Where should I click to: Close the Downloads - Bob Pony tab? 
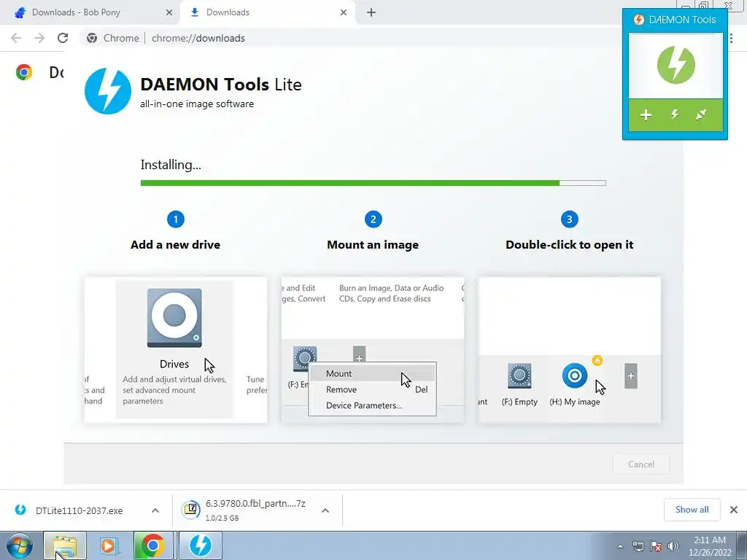tap(169, 12)
